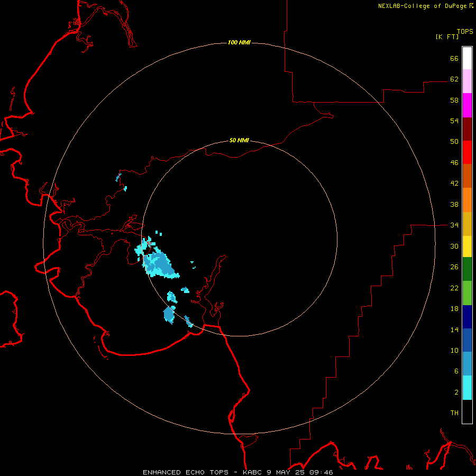Select the bright red 50 kft swatch
The image size is (476, 476).
[467, 152]
